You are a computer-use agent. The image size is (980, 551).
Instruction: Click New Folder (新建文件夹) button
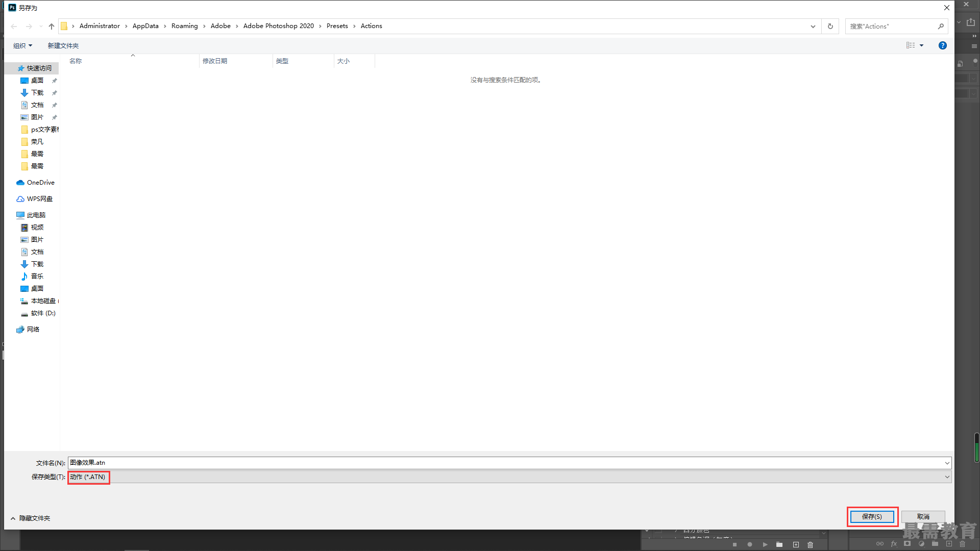63,45
